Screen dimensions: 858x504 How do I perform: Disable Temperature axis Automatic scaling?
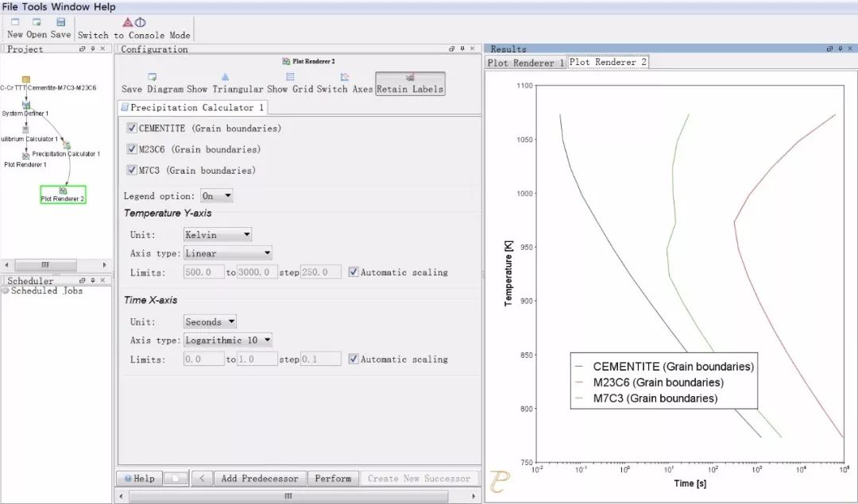[354, 272]
